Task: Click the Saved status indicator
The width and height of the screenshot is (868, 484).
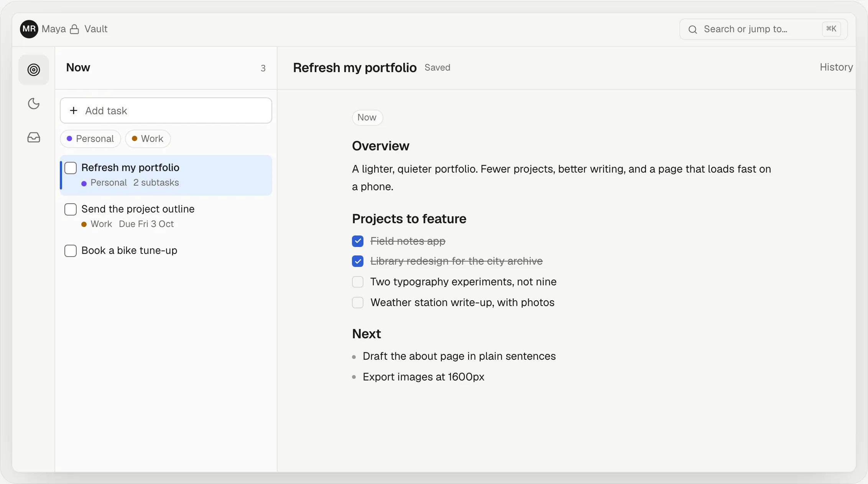Action: coord(437,67)
